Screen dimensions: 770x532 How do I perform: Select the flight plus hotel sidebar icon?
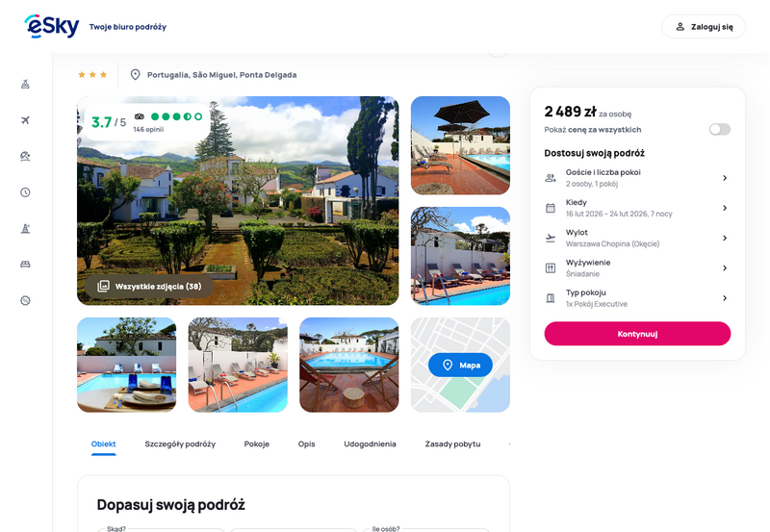(x=26, y=85)
